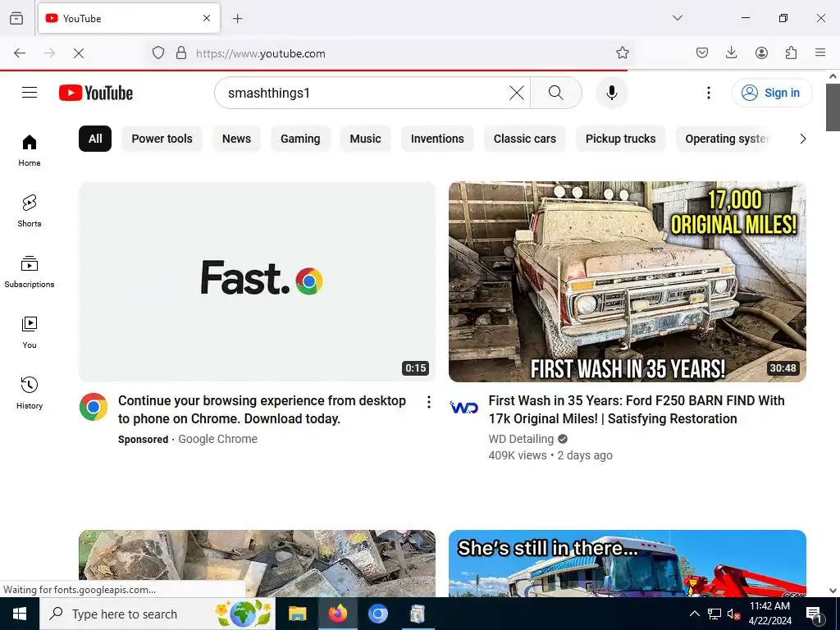Select the Power tools chip
Viewport: 840px width, 630px height.
coord(162,139)
